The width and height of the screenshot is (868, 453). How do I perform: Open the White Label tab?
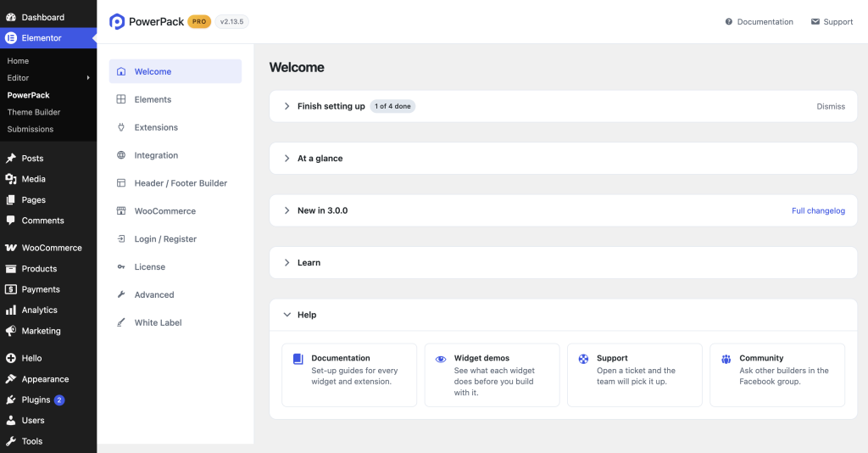(175, 322)
